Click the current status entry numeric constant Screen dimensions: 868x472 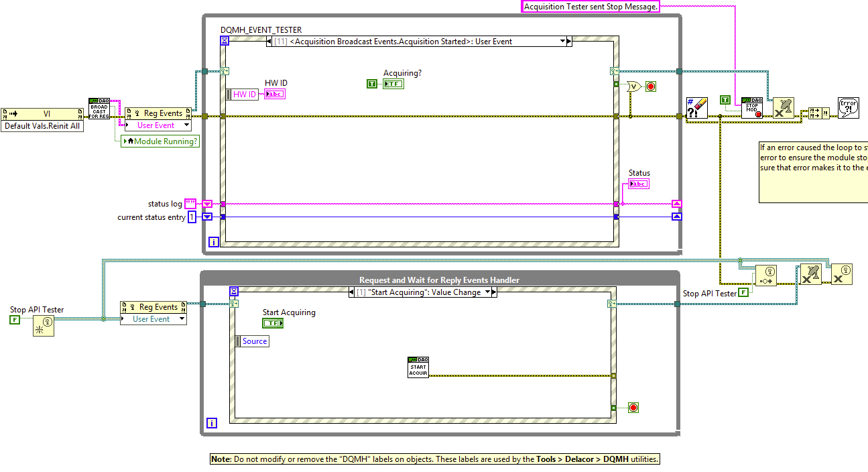click(192, 217)
